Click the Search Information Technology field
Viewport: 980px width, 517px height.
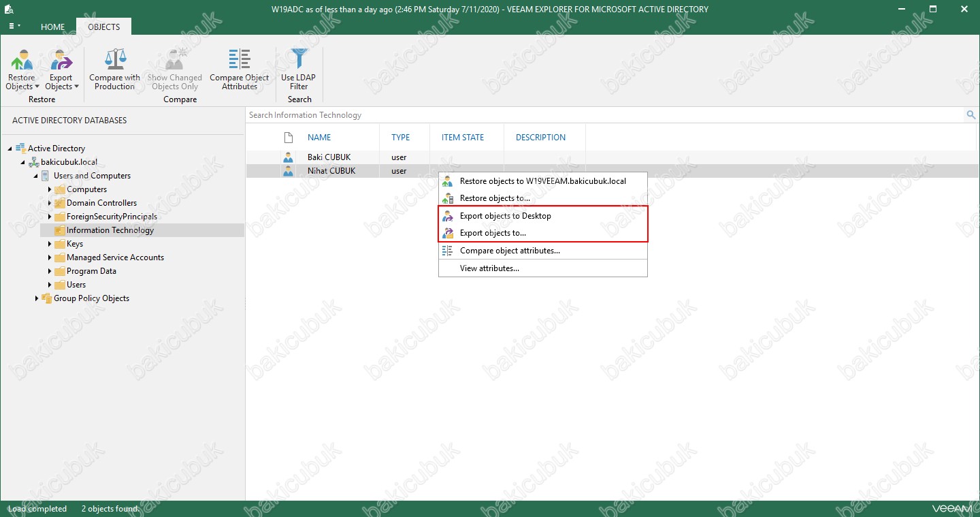click(599, 115)
